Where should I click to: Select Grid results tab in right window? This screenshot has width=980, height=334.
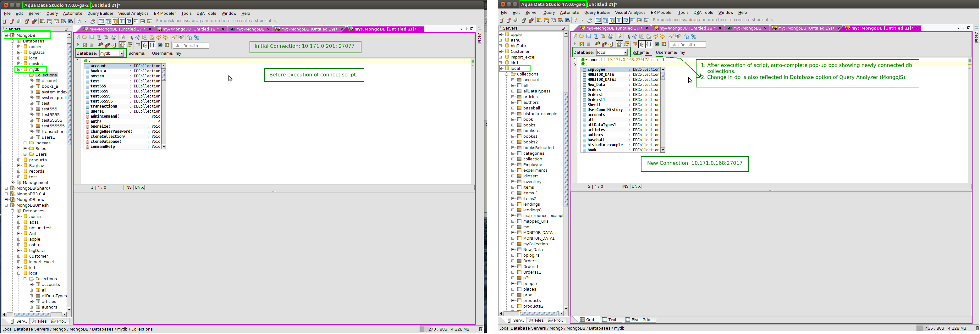(587, 320)
